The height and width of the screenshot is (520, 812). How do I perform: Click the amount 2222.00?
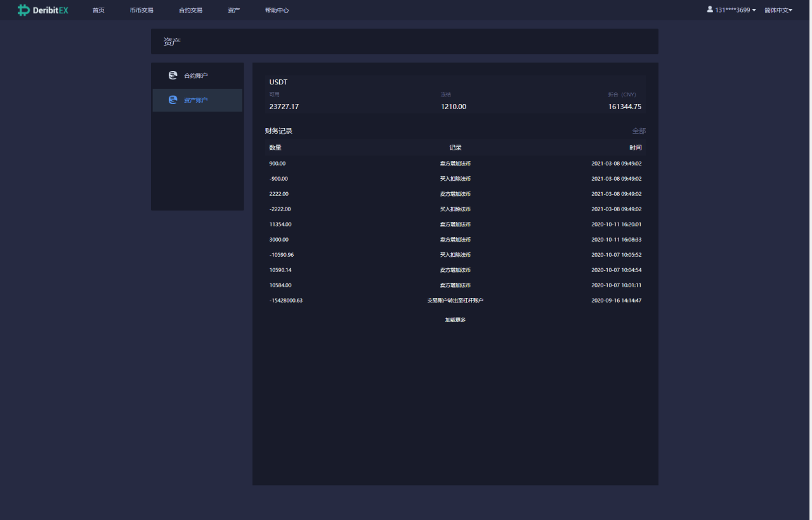click(x=279, y=194)
